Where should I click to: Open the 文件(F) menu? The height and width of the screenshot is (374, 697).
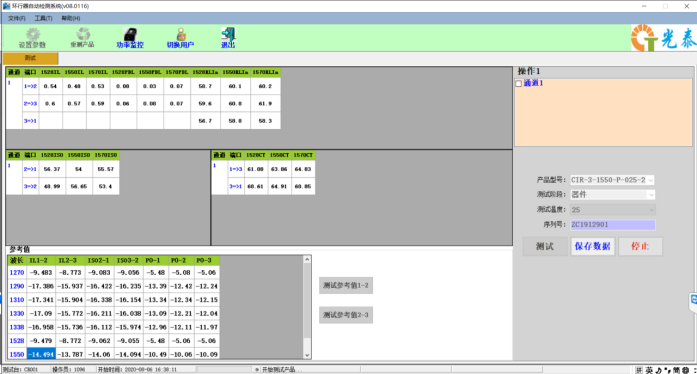[16, 18]
